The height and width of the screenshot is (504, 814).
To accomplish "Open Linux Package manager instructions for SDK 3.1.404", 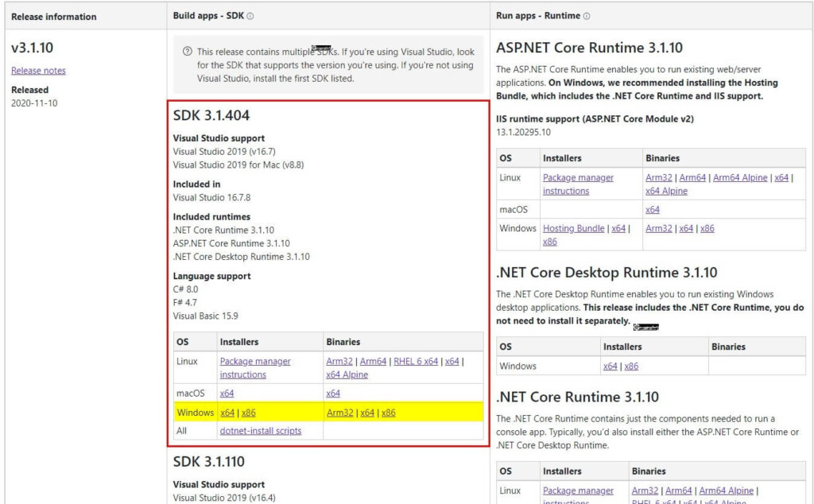I will [254, 367].
